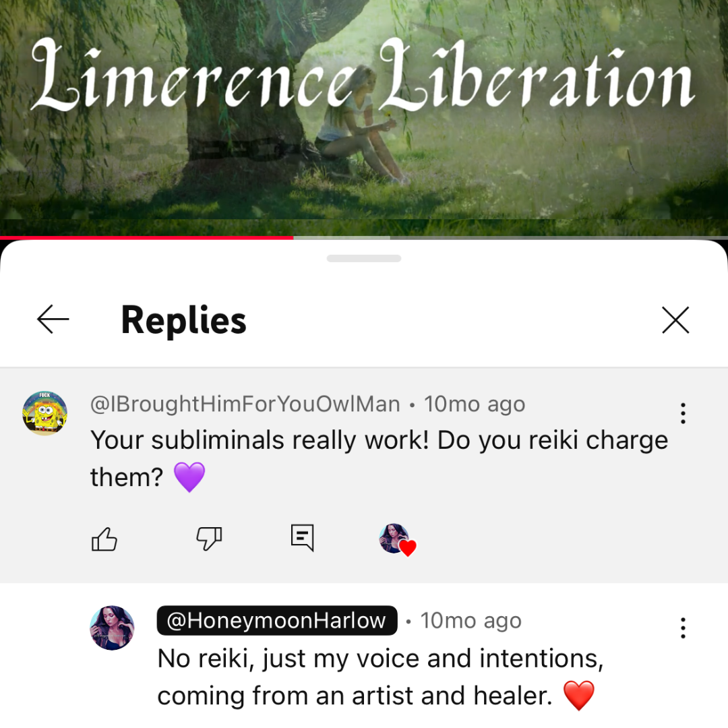Viewport: 728px width, 728px height.
Task: Tap the comment text about reiki charge
Action: pyautogui.click(x=379, y=459)
